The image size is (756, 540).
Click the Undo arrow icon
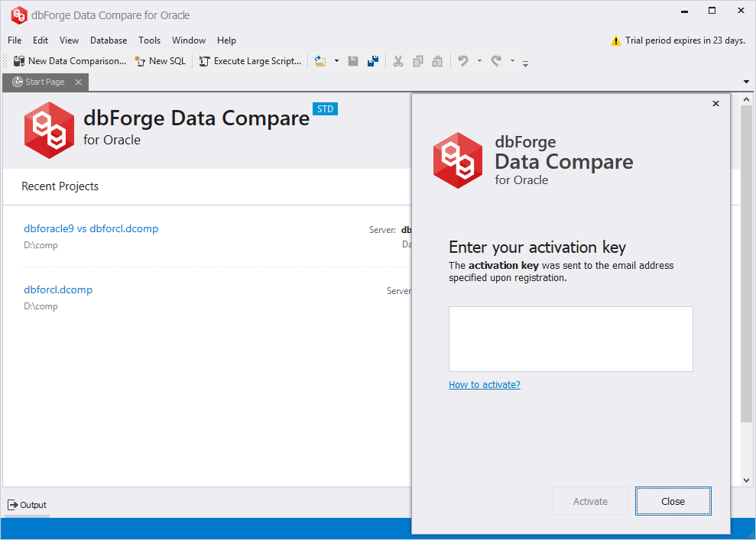(x=463, y=61)
